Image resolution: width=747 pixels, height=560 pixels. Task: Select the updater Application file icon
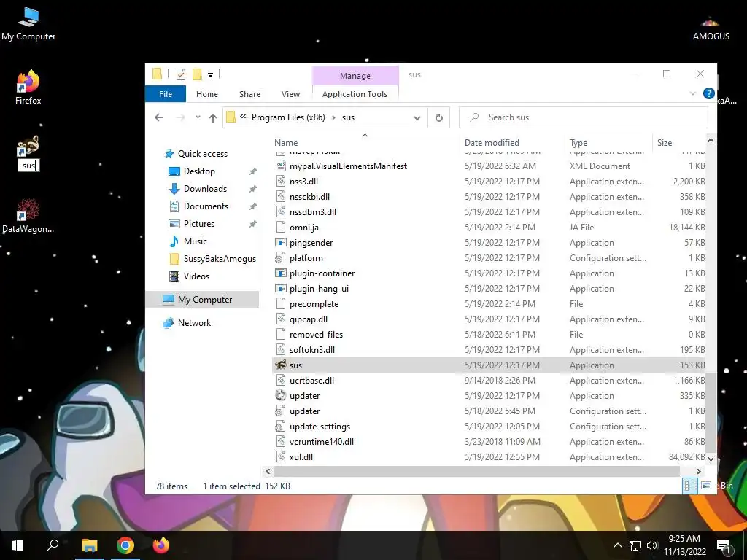[x=281, y=396]
